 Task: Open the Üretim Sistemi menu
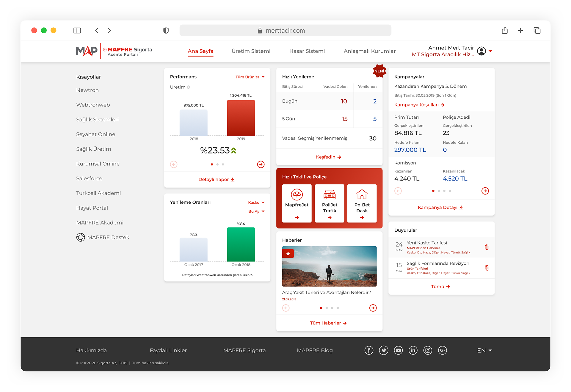(x=251, y=51)
